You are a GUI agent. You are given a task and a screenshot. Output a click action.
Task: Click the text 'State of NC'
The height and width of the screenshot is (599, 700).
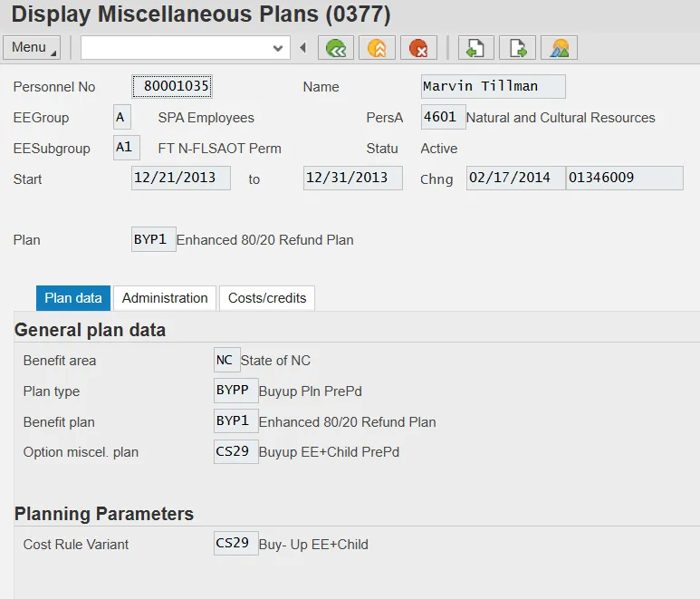(275, 360)
